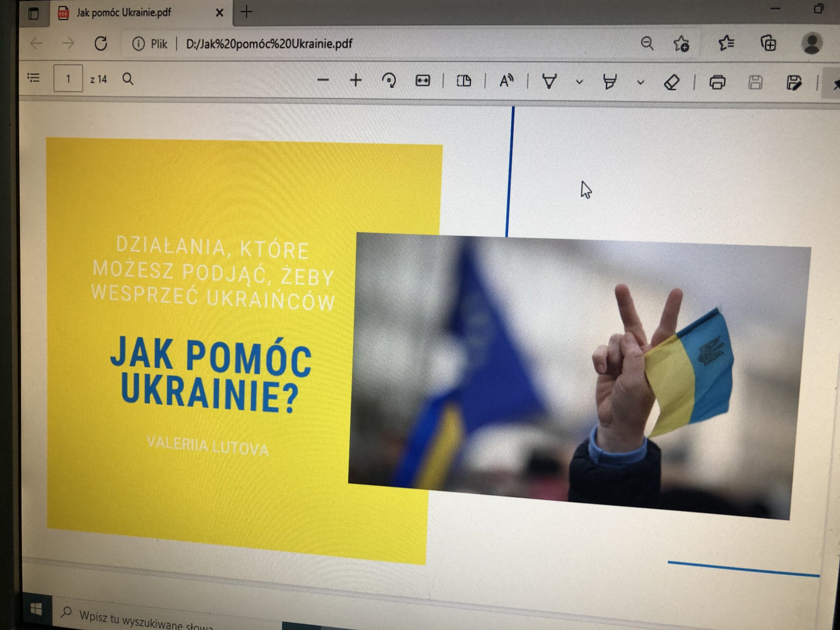Zoom out with the minus button
This screenshot has width=840, height=630.
tap(323, 80)
